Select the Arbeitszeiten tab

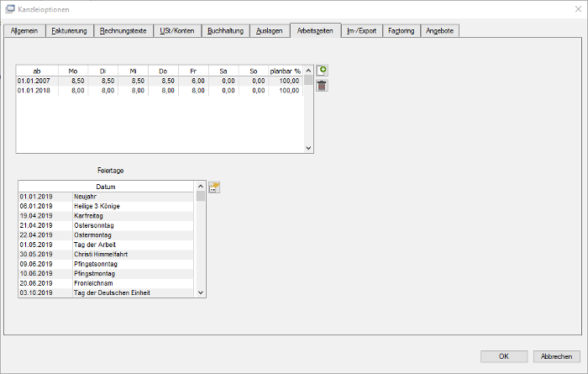click(x=315, y=30)
